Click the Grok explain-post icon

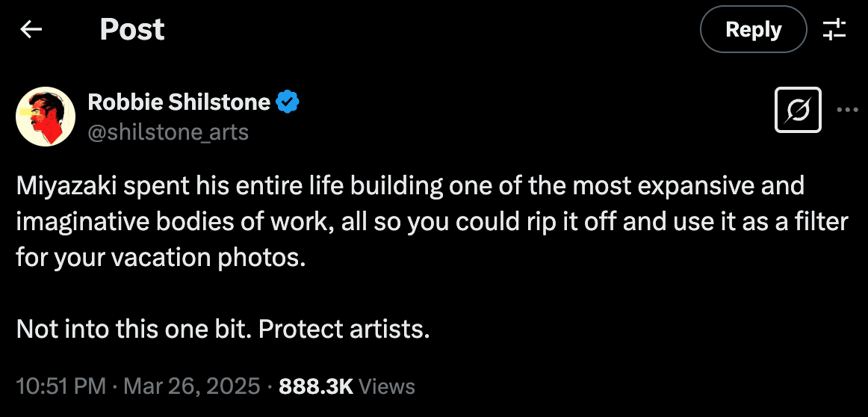[799, 111]
